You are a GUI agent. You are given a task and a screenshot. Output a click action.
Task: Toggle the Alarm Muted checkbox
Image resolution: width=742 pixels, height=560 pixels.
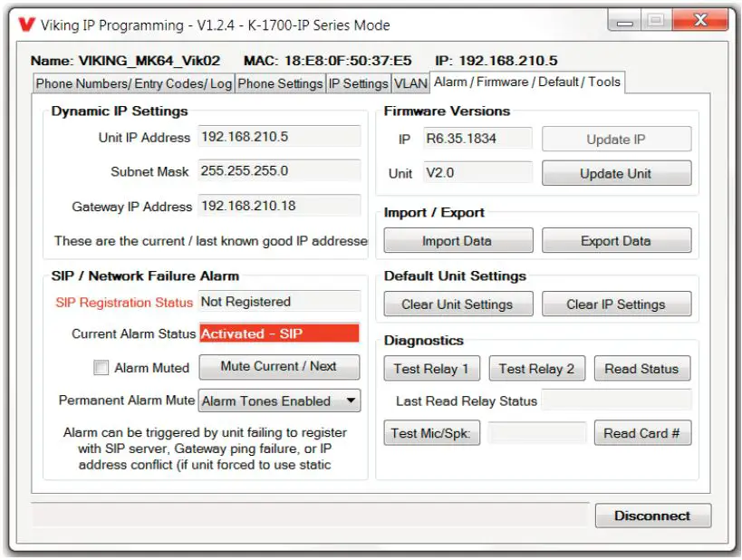point(101,367)
